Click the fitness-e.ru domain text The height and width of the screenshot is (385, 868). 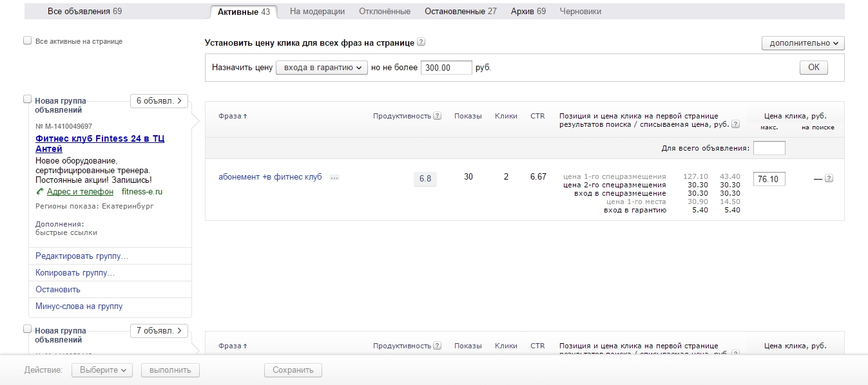[142, 192]
